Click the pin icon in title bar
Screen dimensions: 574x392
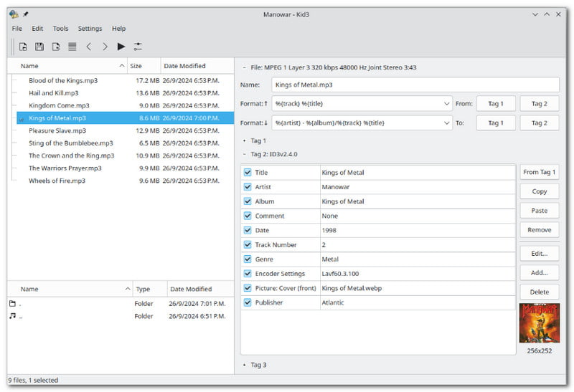click(26, 14)
